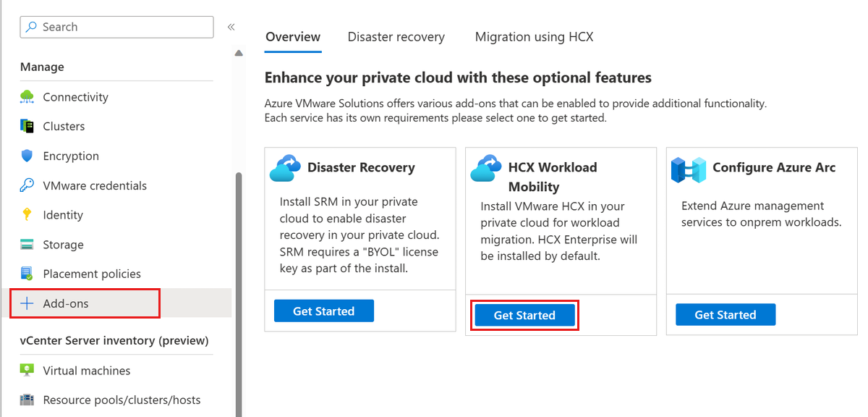The width and height of the screenshot is (868, 417).
Task: Select the Identity icon
Action: tap(27, 215)
